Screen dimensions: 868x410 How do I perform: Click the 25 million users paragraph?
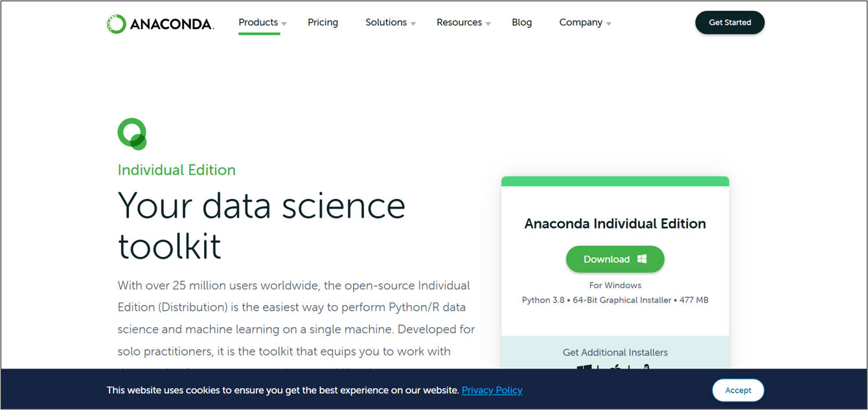pos(297,326)
